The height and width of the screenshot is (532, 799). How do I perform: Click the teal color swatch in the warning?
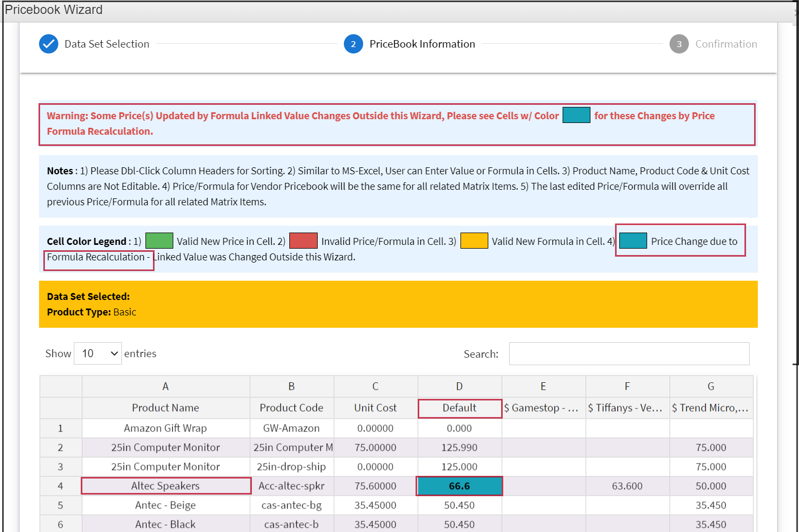tap(577, 115)
